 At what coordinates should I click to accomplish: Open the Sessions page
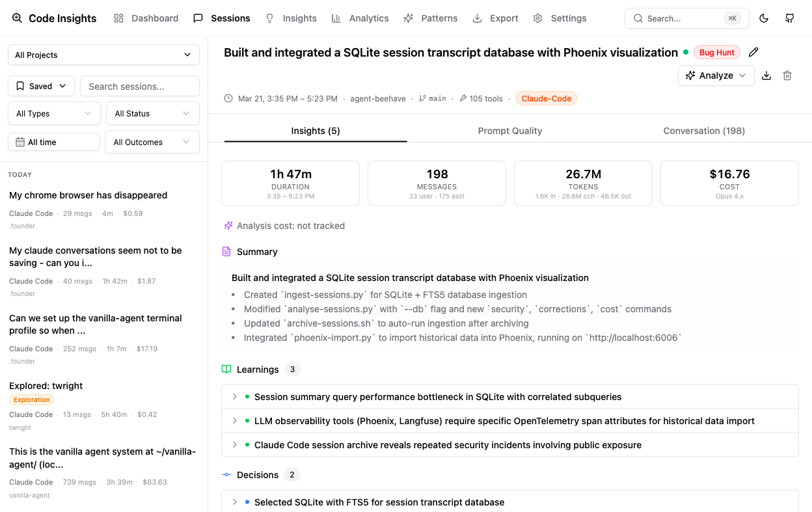tap(222, 18)
